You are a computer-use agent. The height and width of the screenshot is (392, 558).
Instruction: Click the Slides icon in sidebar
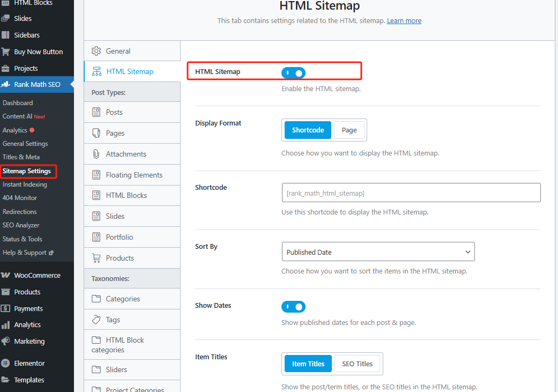click(x=7, y=18)
